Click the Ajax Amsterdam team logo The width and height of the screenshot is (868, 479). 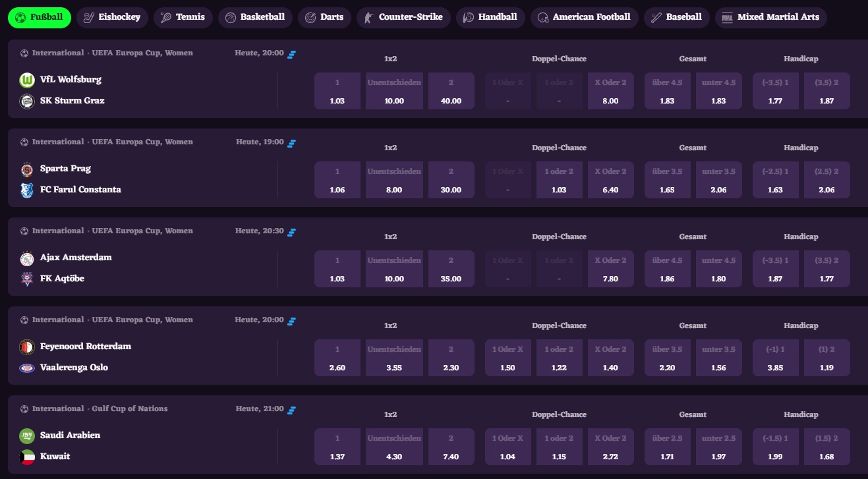point(27,258)
